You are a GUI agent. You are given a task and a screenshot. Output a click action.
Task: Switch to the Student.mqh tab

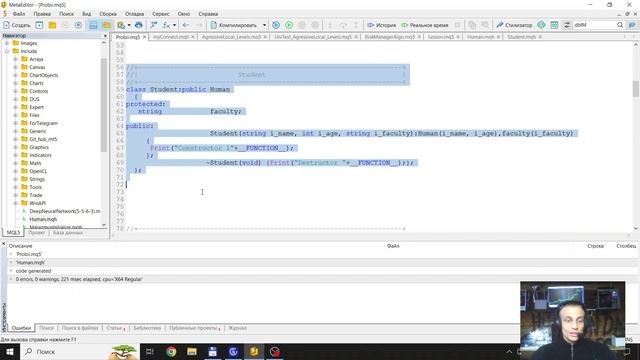521,37
